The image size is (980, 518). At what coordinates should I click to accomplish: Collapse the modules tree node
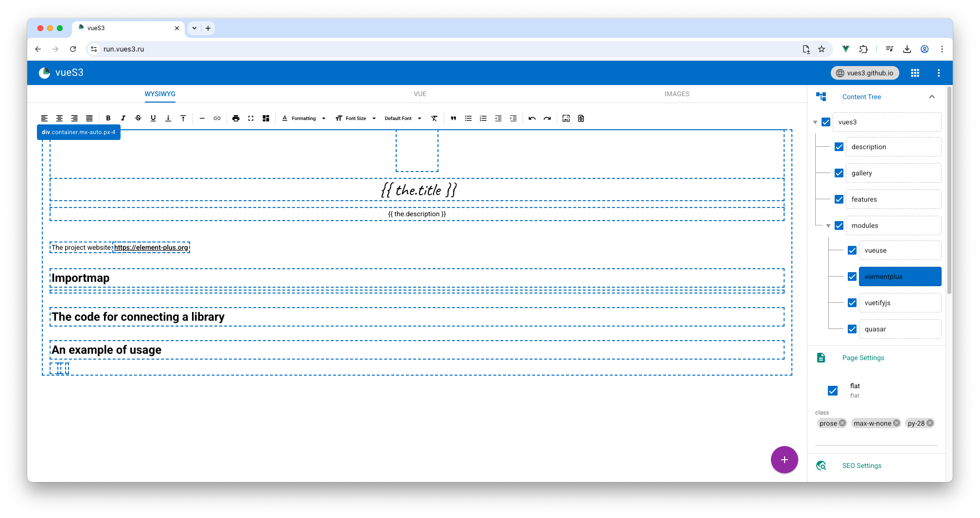(828, 226)
